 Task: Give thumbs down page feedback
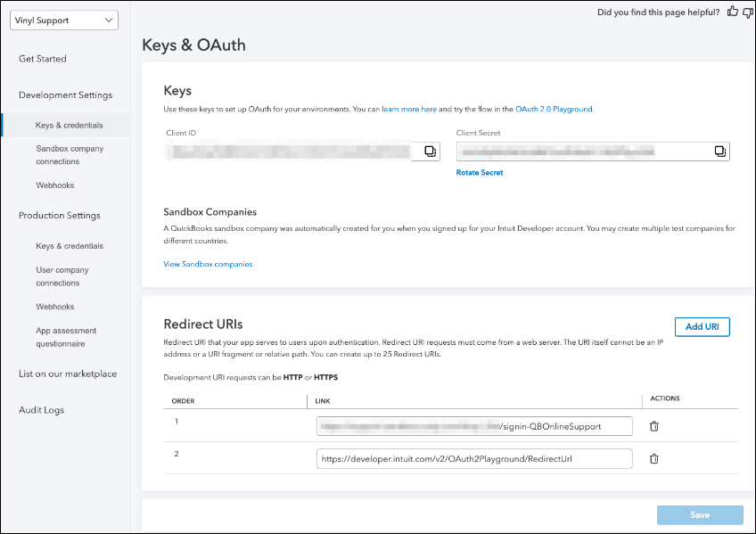748,12
